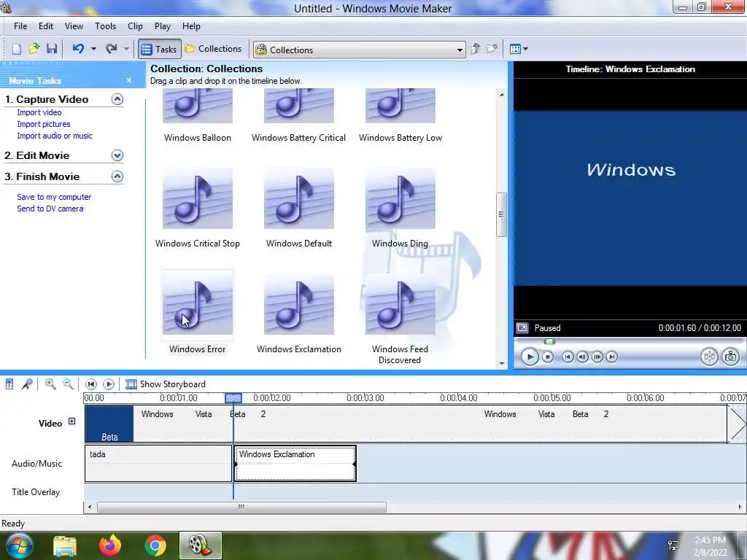The width and height of the screenshot is (747, 560).
Task: Click the Previous Frame button
Action: click(582, 357)
